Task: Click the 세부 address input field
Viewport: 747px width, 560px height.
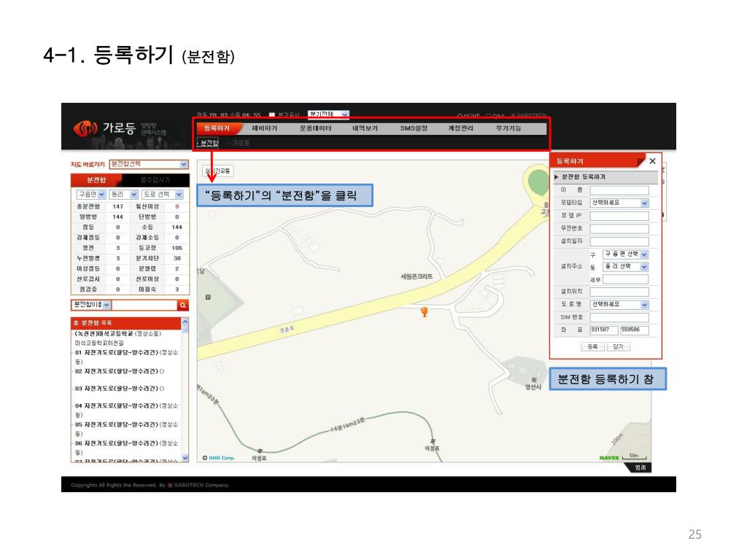Action: tap(625, 279)
